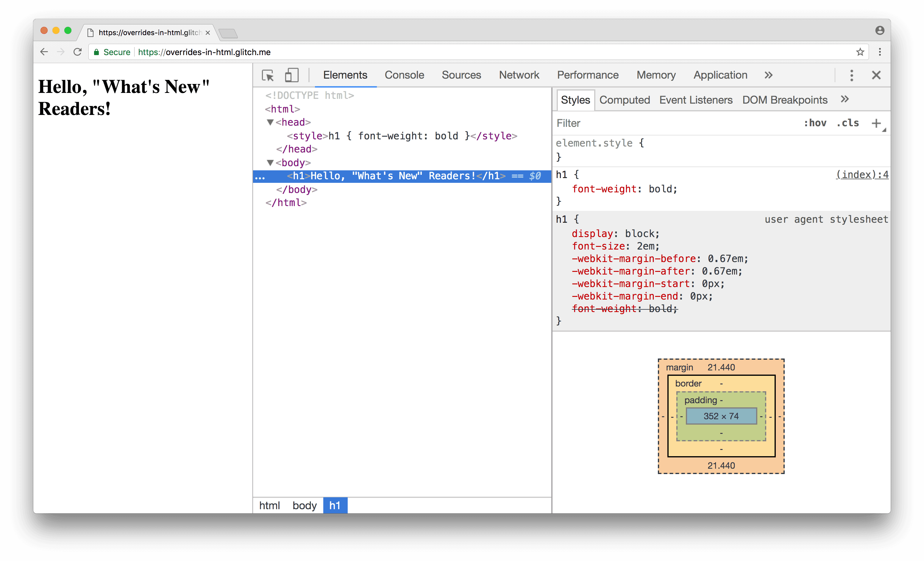
Task: Switch to the Console tab
Action: click(x=404, y=74)
